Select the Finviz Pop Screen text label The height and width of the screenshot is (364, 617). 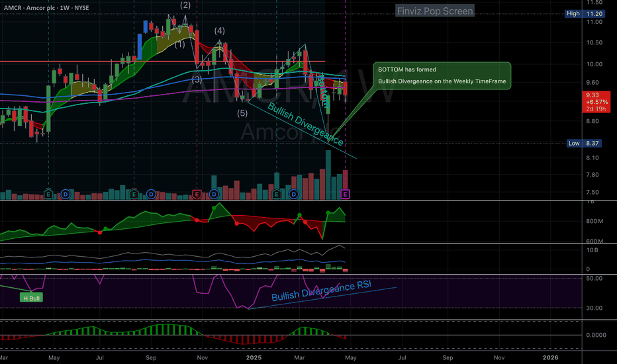click(435, 11)
